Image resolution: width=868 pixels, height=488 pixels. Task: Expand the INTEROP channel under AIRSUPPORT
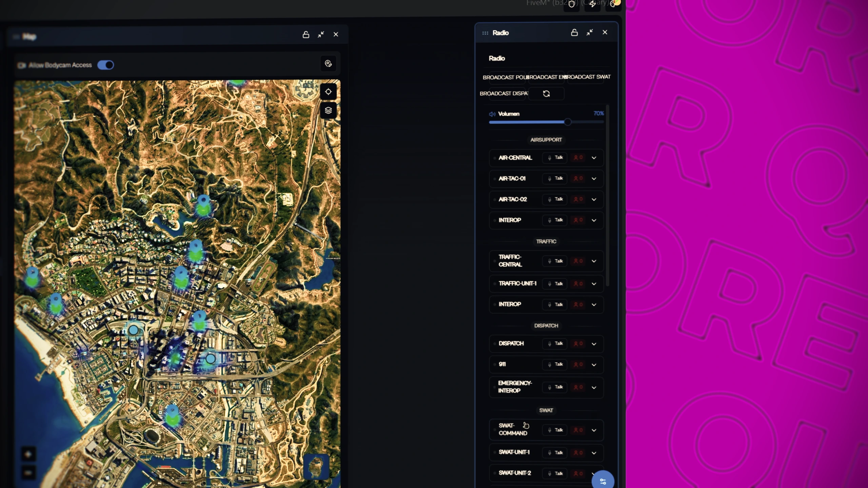(594, 220)
